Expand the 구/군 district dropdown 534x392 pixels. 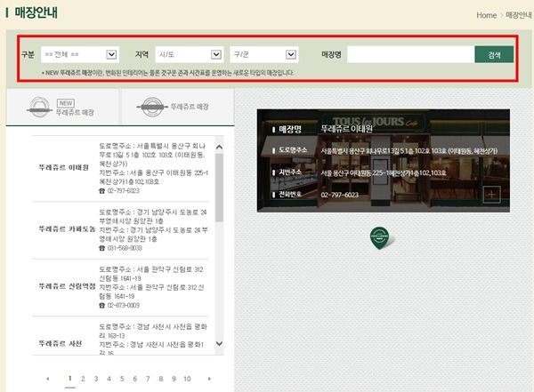click(264, 54)
